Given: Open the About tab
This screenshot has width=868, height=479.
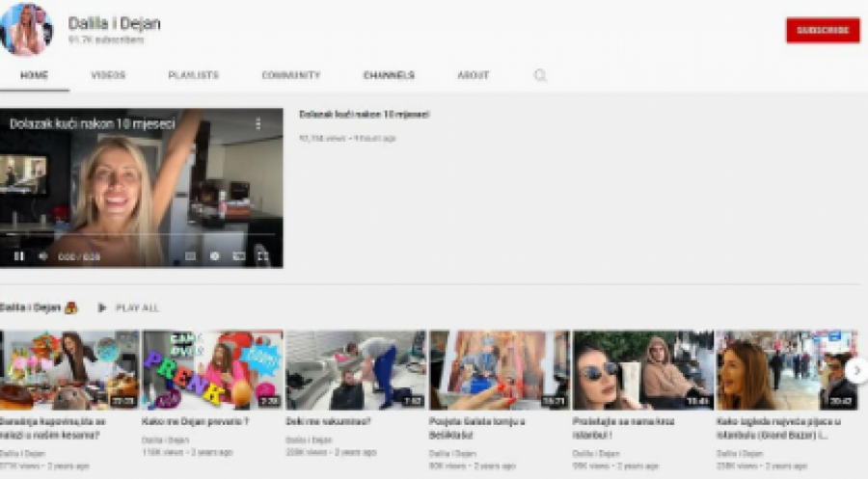Looking at the screenshot, I should tap(473, 75).
